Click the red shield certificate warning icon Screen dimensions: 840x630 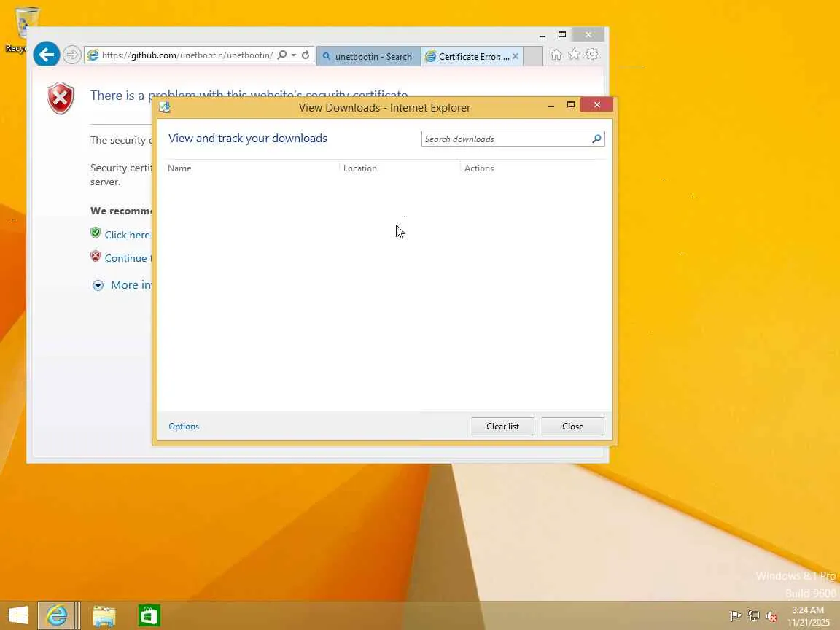point(61,98)
